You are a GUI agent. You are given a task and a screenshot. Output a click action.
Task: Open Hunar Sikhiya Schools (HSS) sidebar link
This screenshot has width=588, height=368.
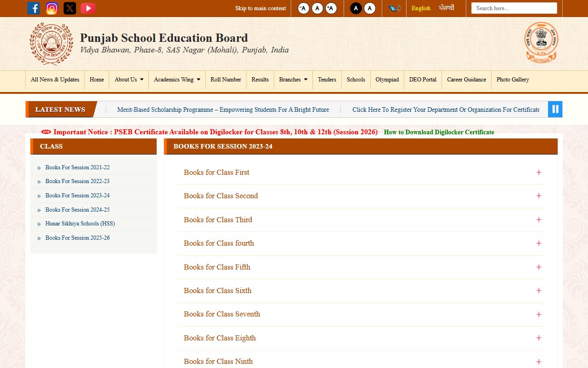[80, 224]
